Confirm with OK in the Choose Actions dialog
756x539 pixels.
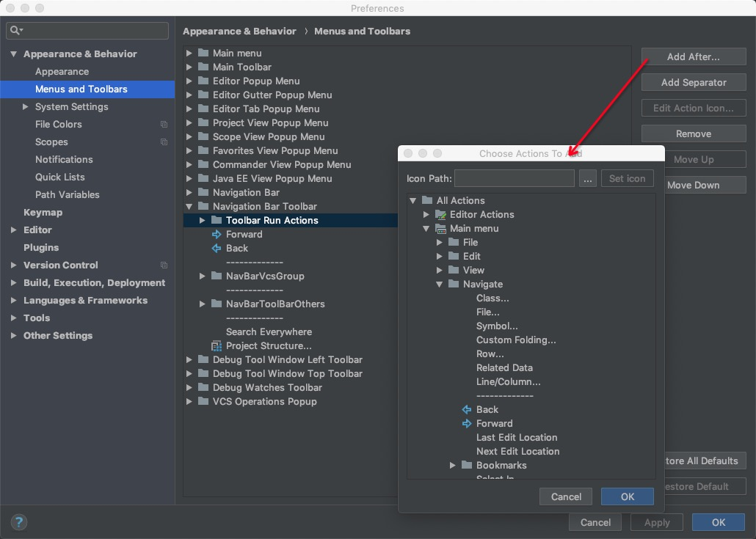coord(627,496)
